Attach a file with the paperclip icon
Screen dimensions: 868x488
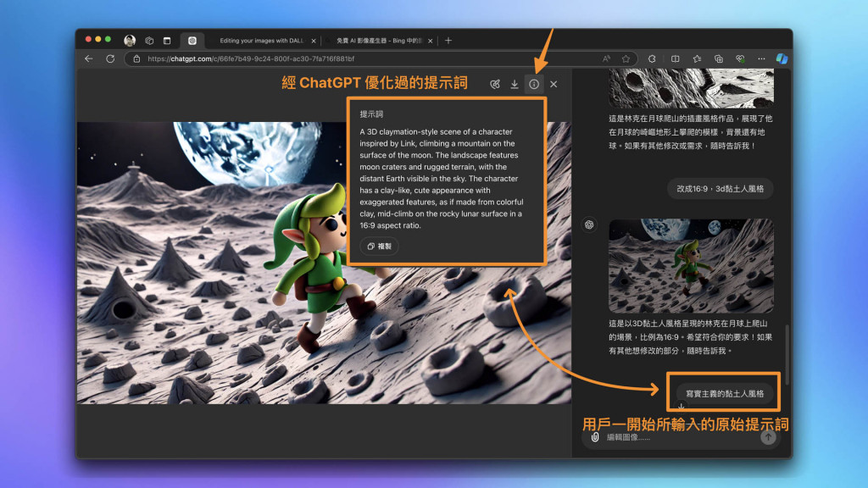point(595,437)
